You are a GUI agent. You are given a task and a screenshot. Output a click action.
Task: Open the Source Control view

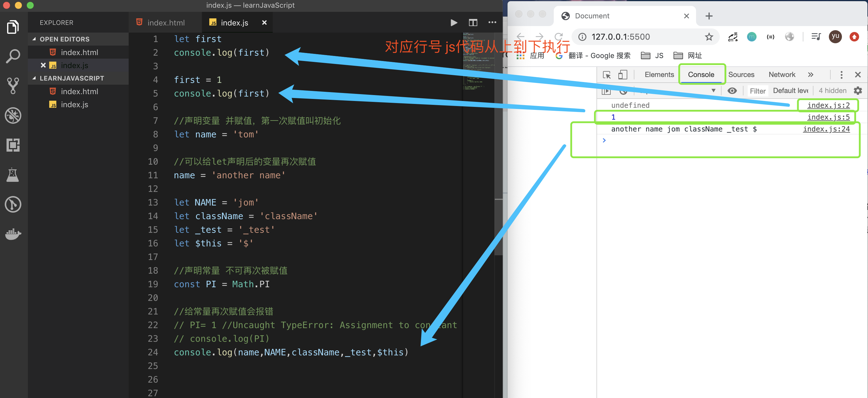click(x=13, y=86)
